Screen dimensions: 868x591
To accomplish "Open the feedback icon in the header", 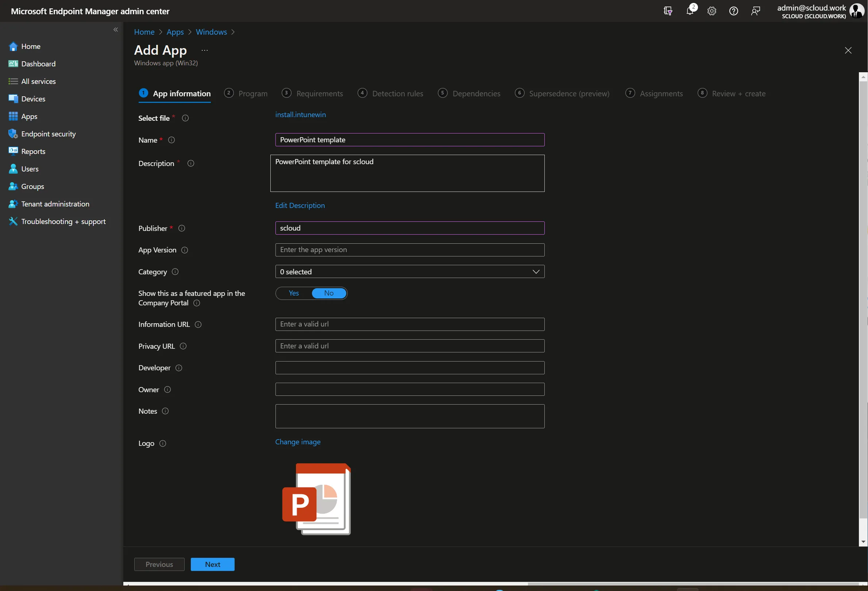I will (756, 11).
